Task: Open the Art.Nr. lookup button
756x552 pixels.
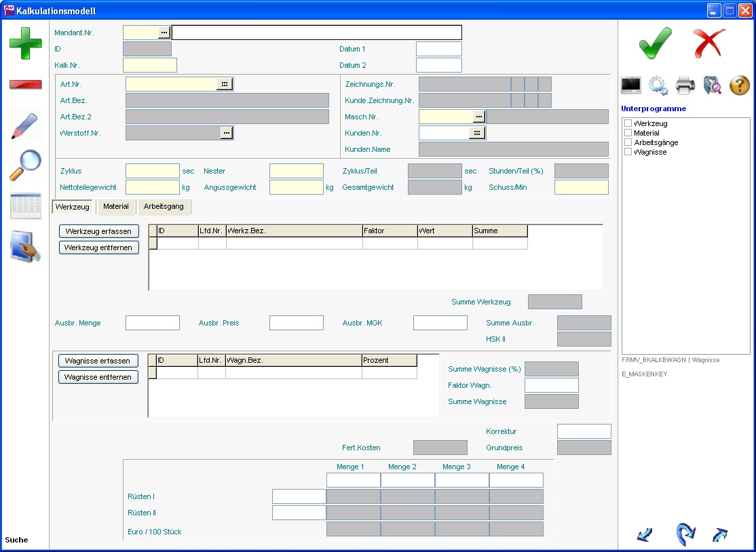Action: [x=224, y=84]
